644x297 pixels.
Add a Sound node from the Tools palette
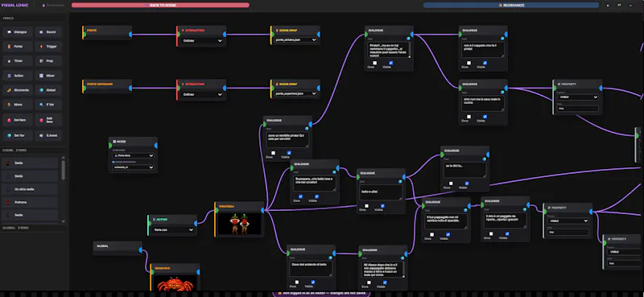[x=48, y=32]
